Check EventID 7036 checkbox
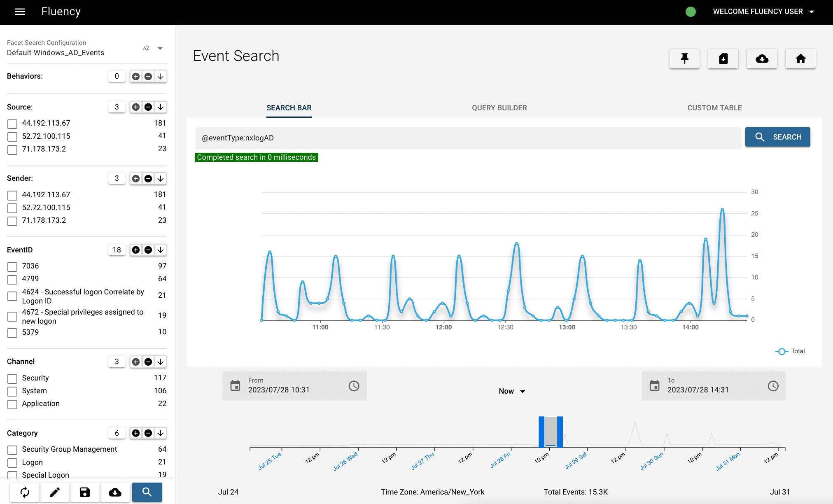 [12, 267]
